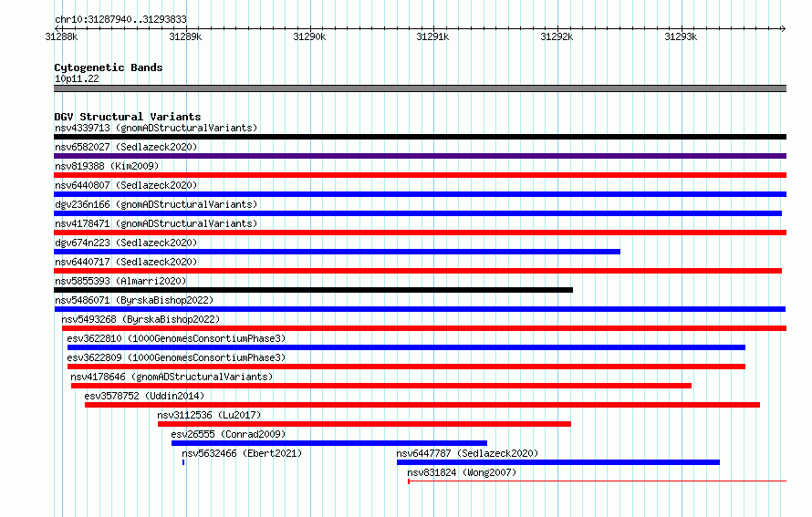Click the 31289k ruler tick label
Image resolution: width=812 pixels, height=517 pixels.
click(185, 36)
